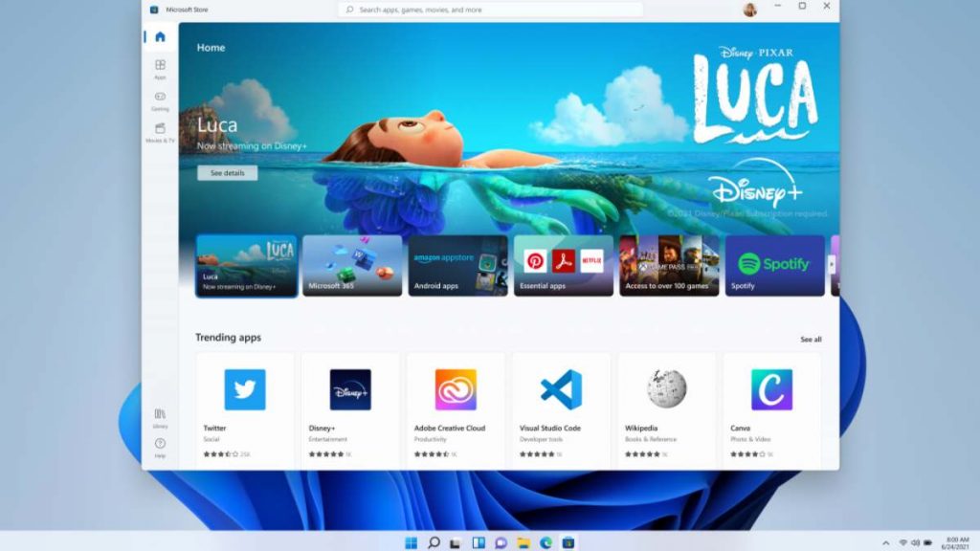Click the Adobe Creative Cloud name
This screenshot has width=980, height=551.
coord(450,428)
